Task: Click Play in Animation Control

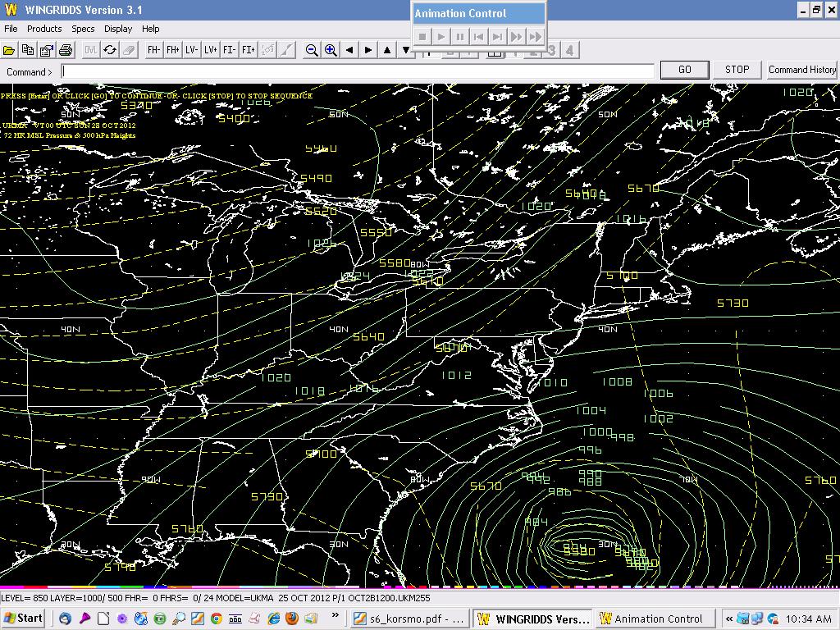Action: point(441,36)
